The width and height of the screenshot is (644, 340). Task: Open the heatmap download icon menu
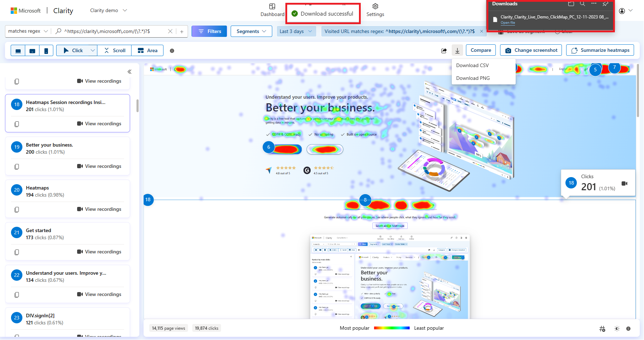click(457, 50)
